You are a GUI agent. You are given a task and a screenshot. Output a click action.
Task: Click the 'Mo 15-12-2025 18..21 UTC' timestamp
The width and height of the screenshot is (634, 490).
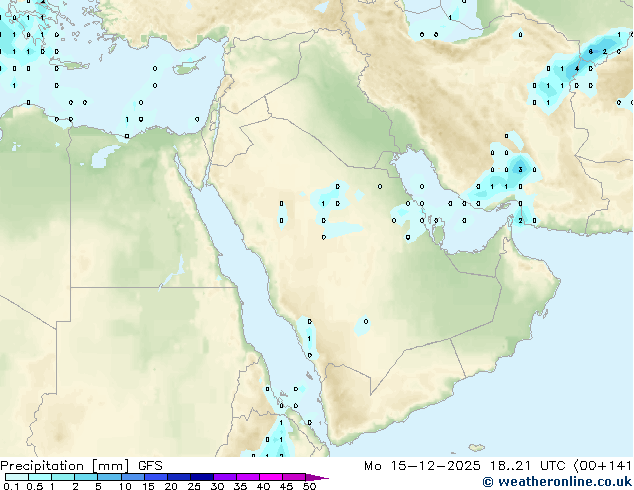(x=464, y=466)
